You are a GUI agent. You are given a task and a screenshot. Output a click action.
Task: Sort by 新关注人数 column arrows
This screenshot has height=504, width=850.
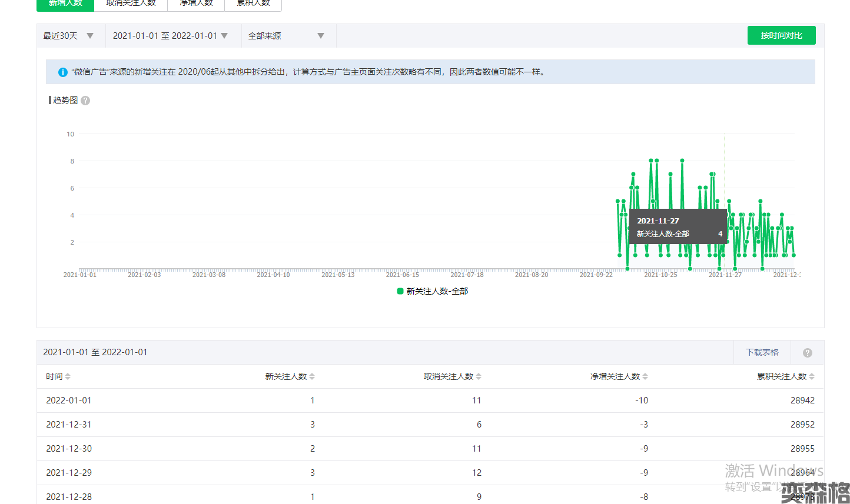312,376
